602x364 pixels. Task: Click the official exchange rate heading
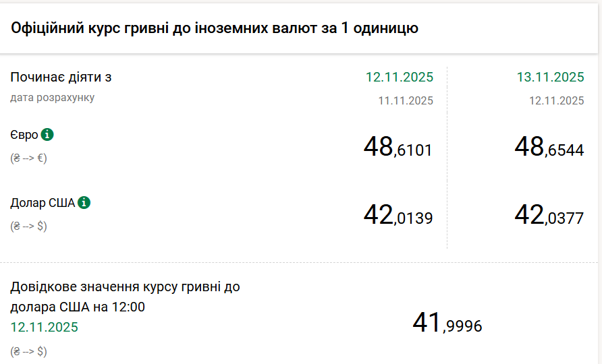coord(214,28)
